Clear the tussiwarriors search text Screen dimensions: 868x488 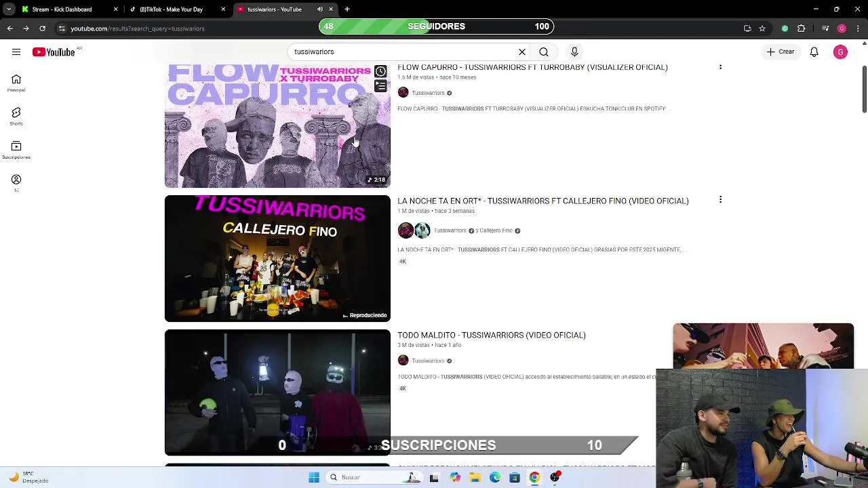pos(522,52)
